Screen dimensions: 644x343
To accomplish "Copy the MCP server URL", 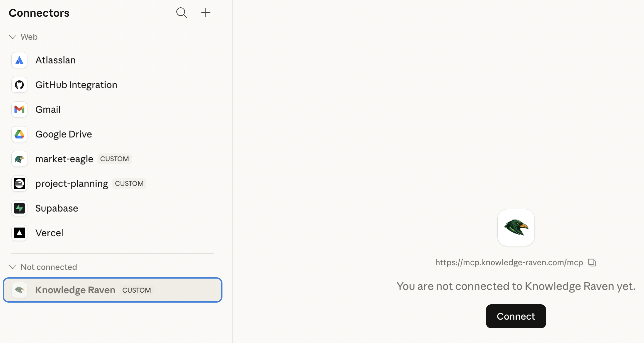I will (592, 263).
